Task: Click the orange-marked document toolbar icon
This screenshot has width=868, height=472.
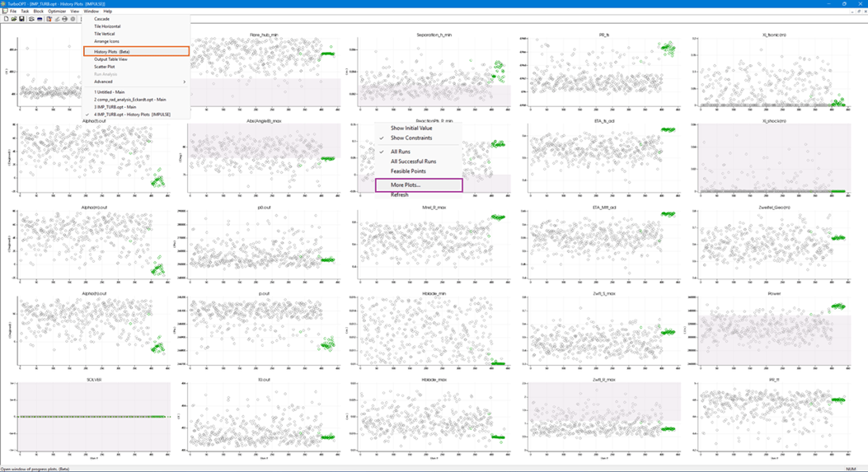Action: coord(49,19)
